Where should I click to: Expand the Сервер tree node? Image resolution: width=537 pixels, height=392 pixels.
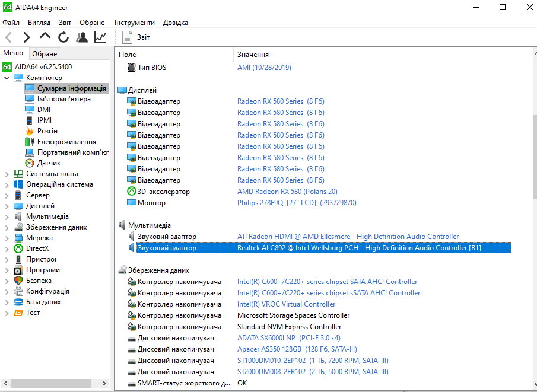pyautogui.click(x=7, y=196)
